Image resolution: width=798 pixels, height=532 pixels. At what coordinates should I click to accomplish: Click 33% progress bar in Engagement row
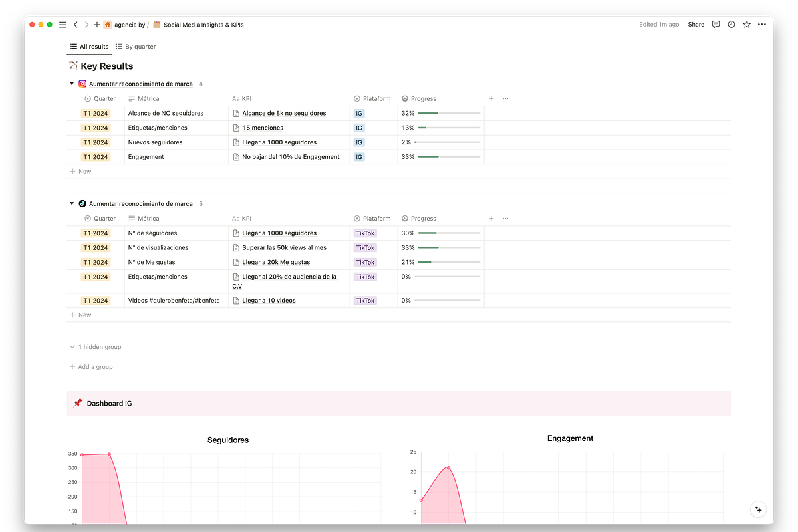coord(449,157)
